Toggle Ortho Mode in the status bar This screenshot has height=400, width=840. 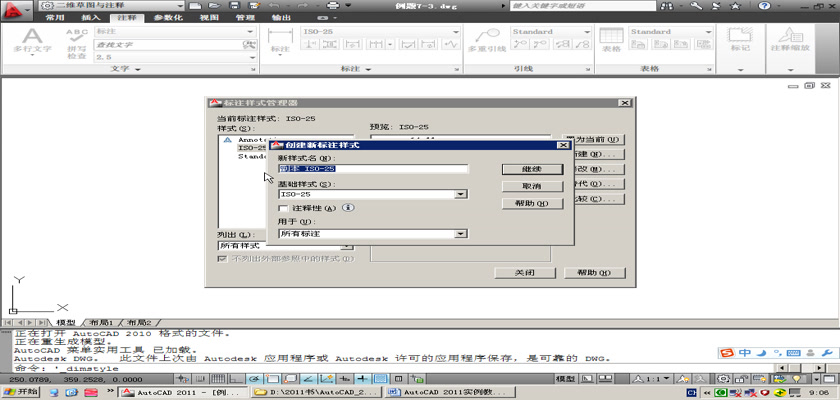coord(236,379)
